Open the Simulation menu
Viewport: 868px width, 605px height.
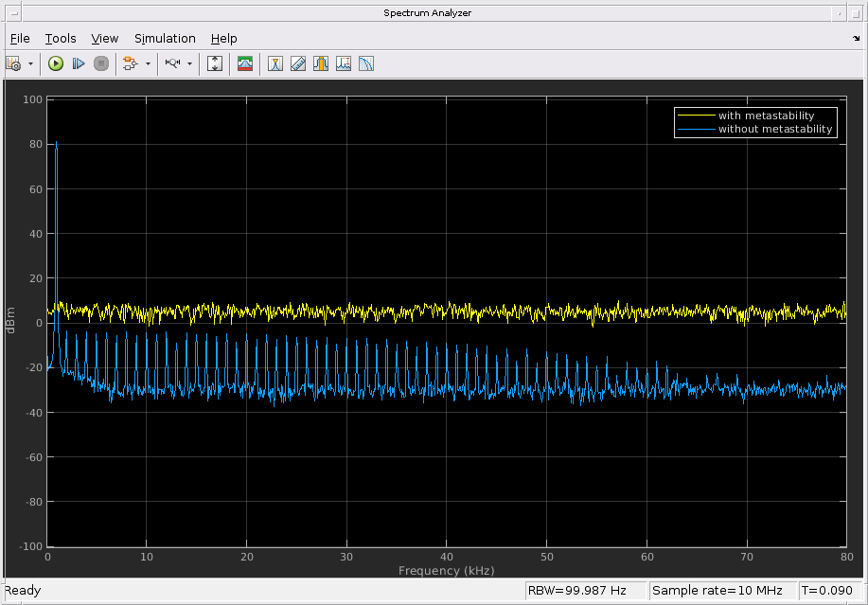pyautogui.click(x=165, y=39)
